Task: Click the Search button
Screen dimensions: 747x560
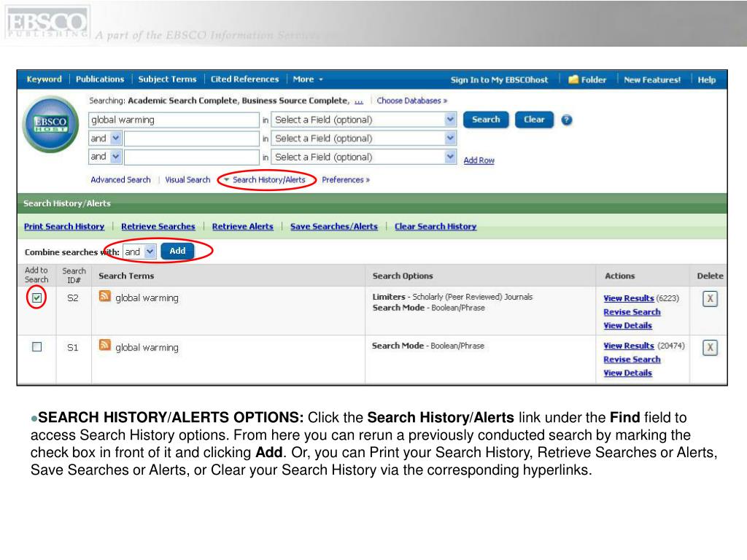Action: pos(486,120)
